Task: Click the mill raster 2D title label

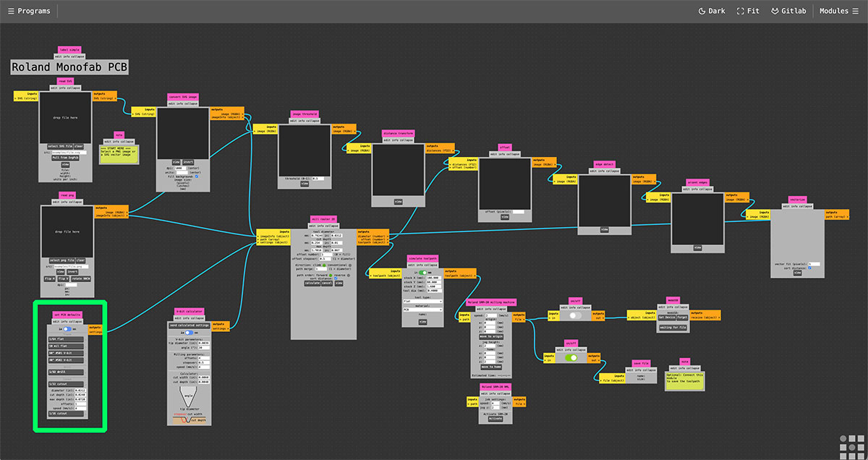Action: pyautogui.click(x=323, y=218)
